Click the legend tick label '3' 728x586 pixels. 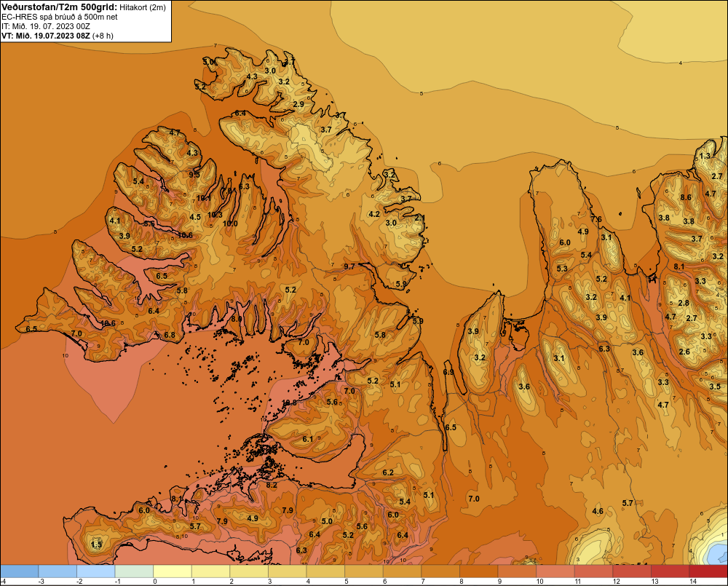pyautogui.click(x=270, y=582)
